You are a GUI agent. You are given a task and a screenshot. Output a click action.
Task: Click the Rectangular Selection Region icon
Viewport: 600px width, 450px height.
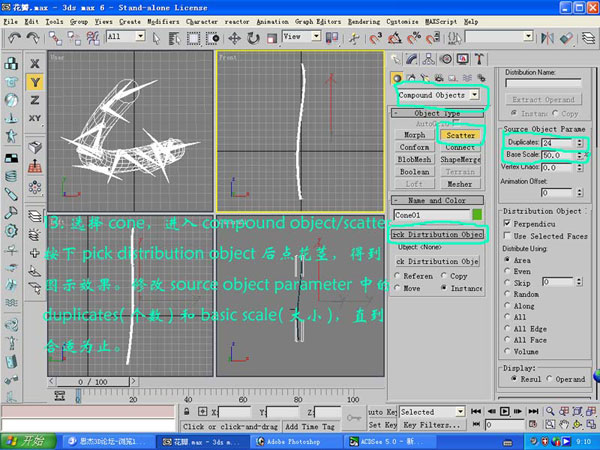click(x=193, y=38)
